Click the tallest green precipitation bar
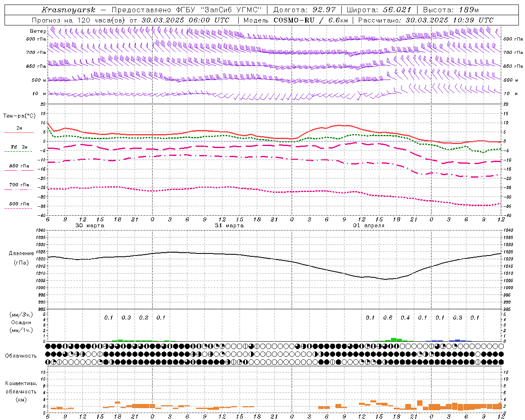The height and width of the screenshot is (420, 525). 393,340
